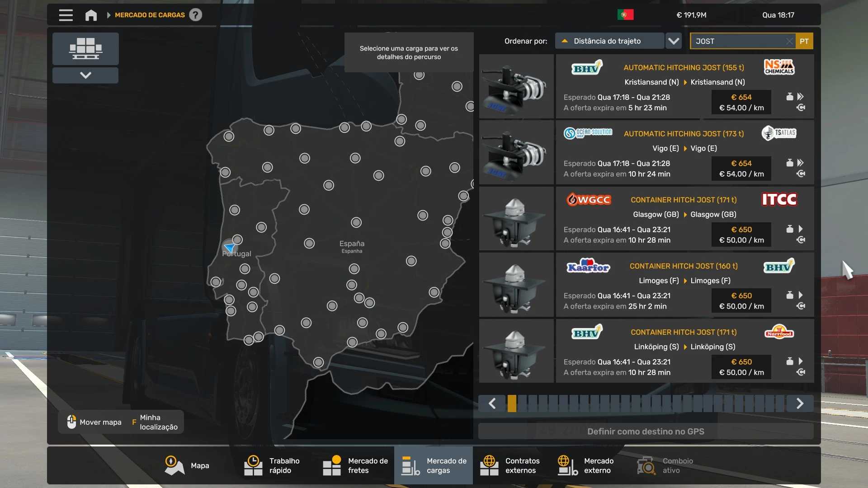Click Definir como destino no GPS
Screen dimensions: 868x488
coord(646,432)
